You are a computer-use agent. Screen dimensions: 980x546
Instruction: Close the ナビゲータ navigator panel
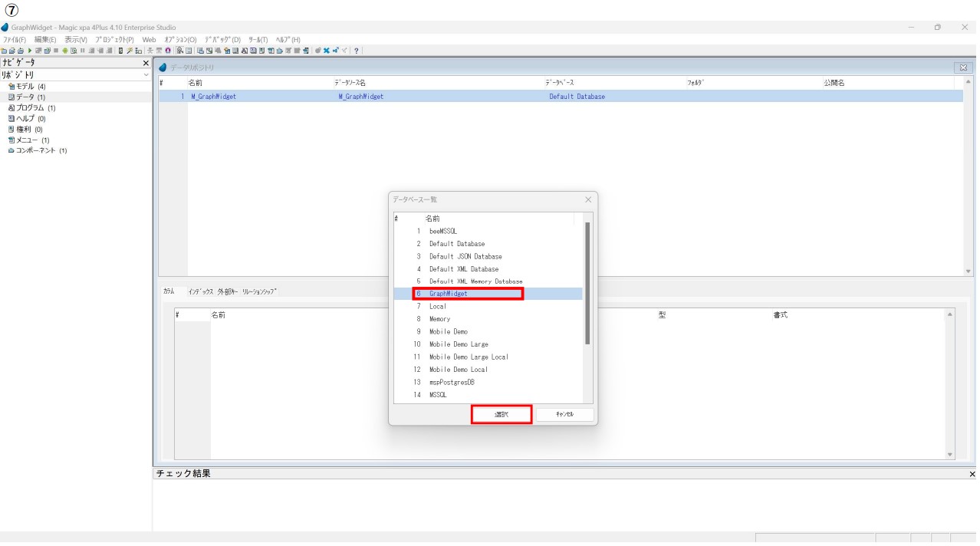click(x=146, y=63)
